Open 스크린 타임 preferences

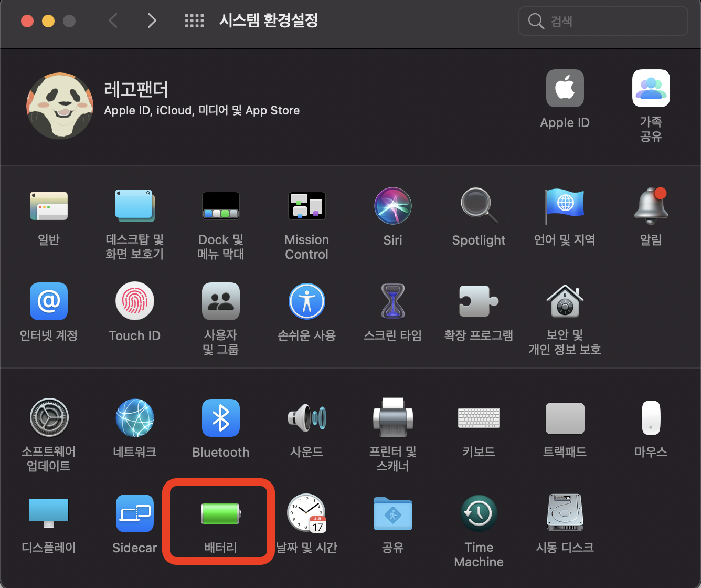coord(393,301)
